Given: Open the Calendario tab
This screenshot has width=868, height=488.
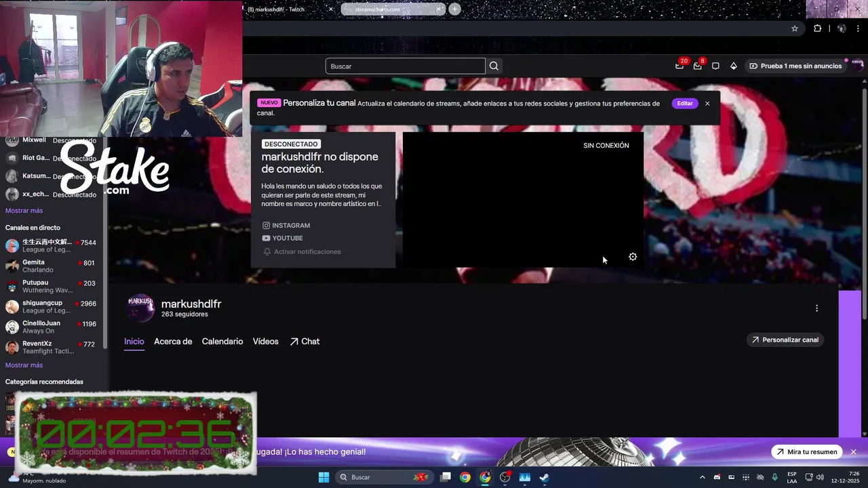Looking at the screenshot, I should coord(222,342).
